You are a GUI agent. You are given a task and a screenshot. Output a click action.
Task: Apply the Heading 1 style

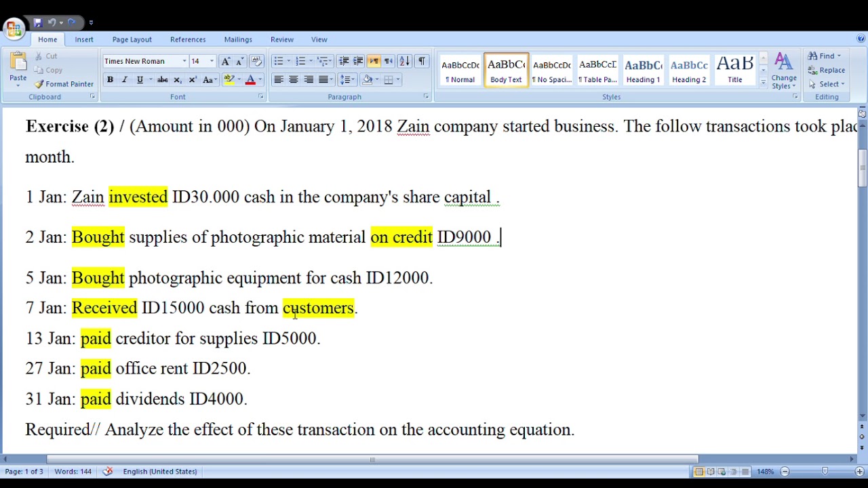pos(643,70)
